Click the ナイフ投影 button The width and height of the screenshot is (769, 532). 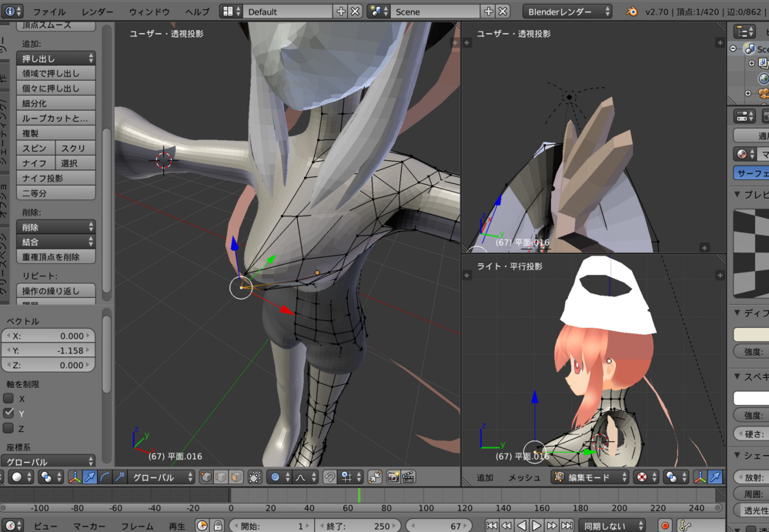(56, 178)
